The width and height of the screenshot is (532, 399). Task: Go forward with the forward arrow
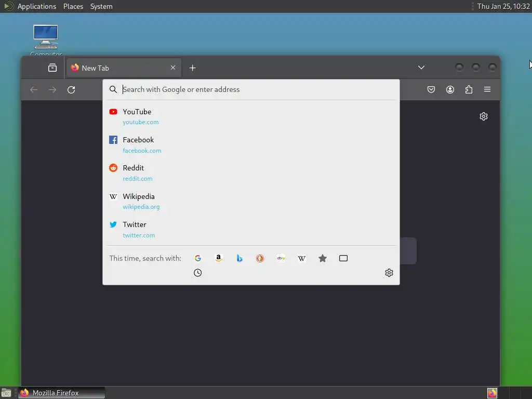pyautogui.click(x=52, y=89)
